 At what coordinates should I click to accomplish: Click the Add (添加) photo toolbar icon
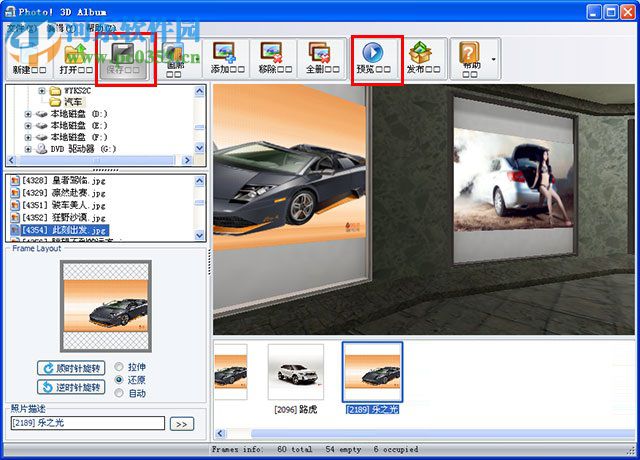point(225,54)
